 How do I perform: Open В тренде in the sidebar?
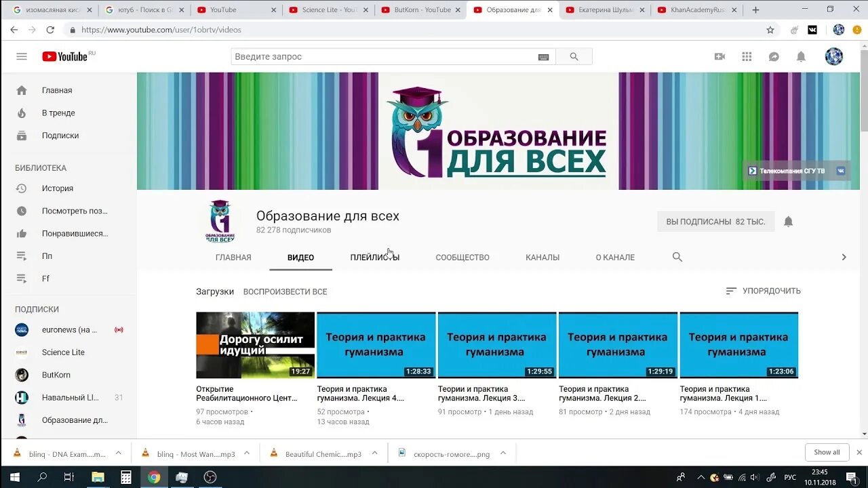(x=58, y=113)
